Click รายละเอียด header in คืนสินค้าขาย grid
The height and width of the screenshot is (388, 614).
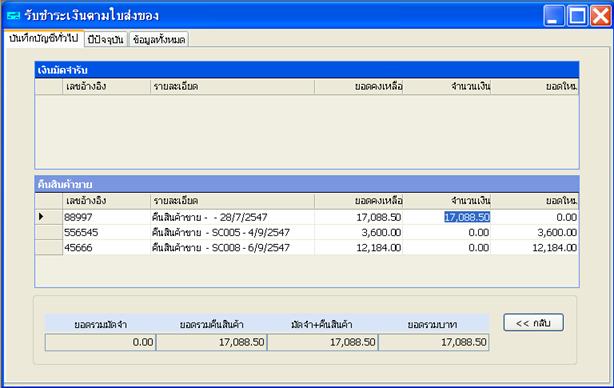(x=232, y=201)
